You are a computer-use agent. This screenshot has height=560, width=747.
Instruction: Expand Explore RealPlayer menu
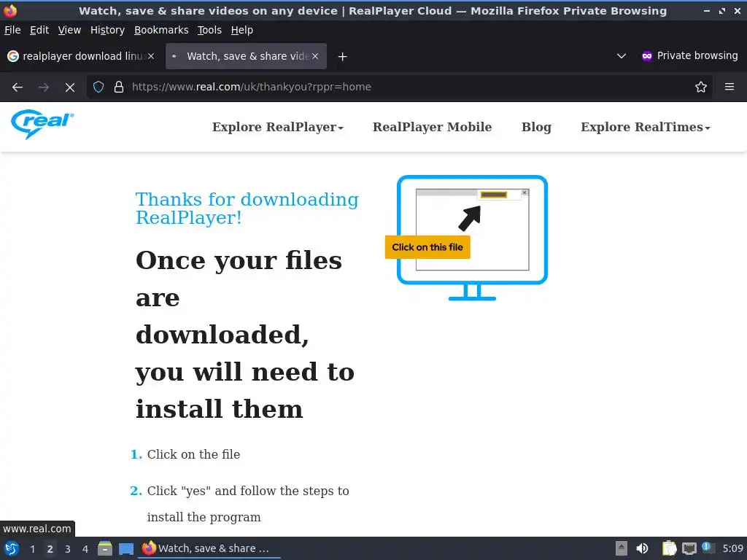click(x=278, y=127)
